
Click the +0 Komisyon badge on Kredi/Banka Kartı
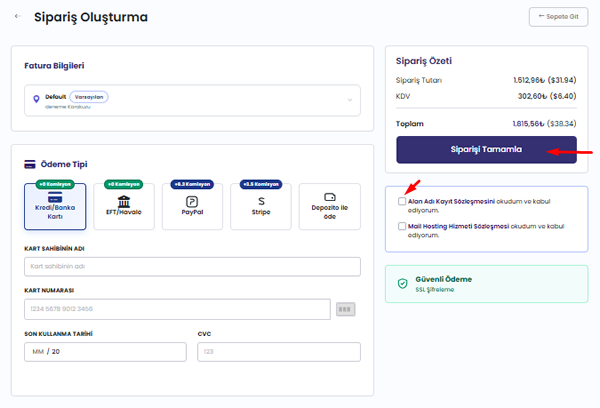pyautogui.click(x=55, y=184)
